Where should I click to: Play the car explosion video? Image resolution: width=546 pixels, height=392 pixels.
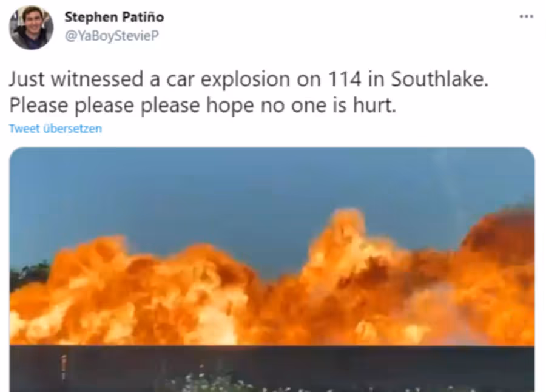(272, 269)
